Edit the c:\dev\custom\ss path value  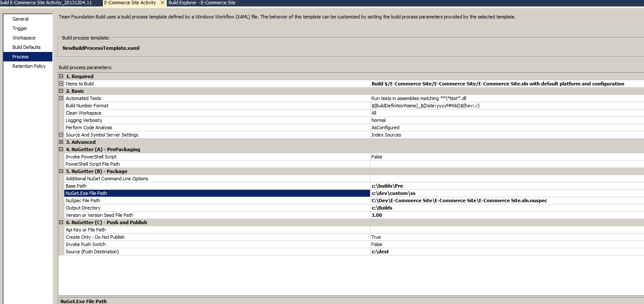[x=507, y=193]
